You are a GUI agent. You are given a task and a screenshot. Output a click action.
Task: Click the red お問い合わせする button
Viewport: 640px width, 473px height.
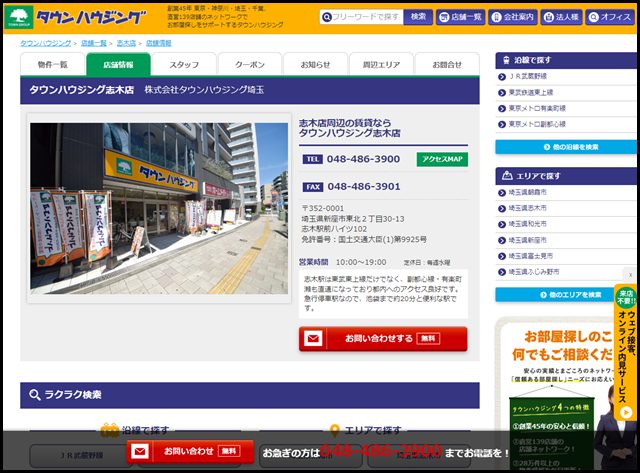click(x=383, y=339)
